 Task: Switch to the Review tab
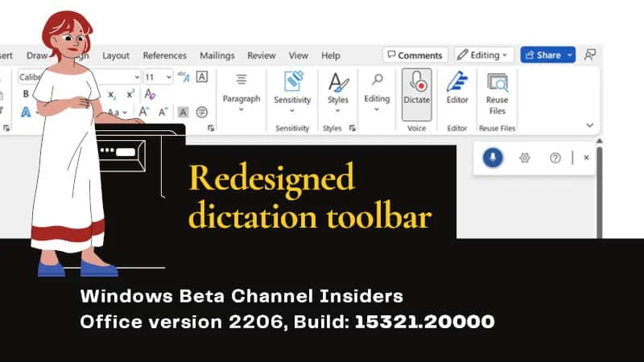261,56
